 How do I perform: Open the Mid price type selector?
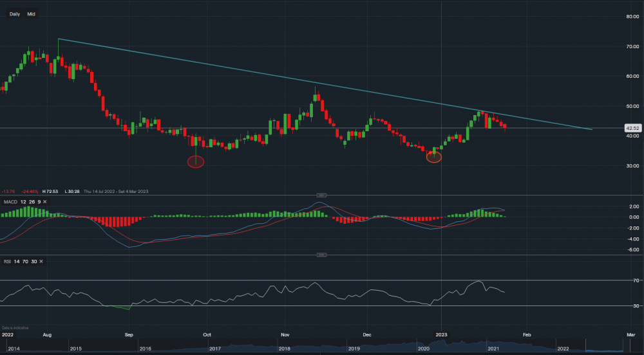pyautogui.click(x=31, y=14)
